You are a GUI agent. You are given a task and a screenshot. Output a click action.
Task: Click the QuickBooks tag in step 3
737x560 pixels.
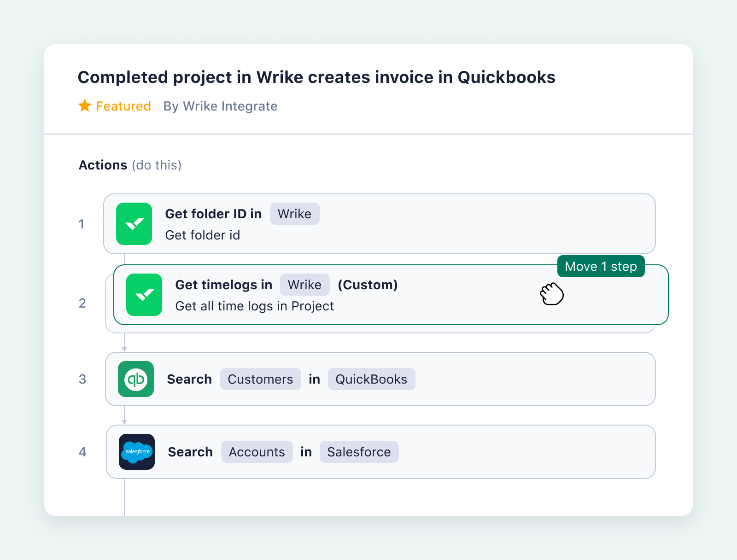372,379
